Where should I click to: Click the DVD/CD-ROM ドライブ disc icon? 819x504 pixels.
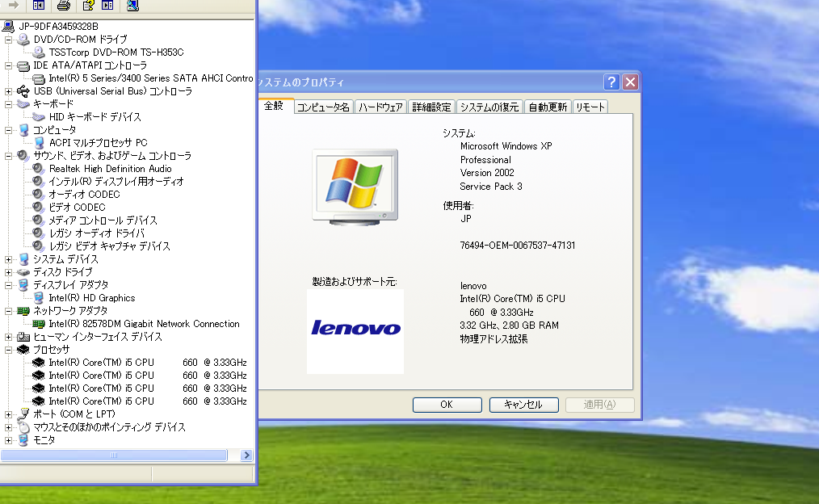point(23,39)
